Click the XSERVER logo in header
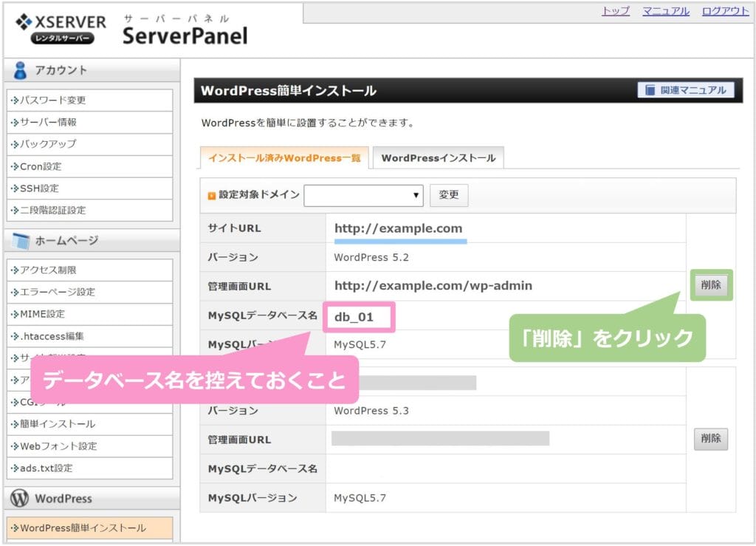The image size is (756, 546). (61, 30)
